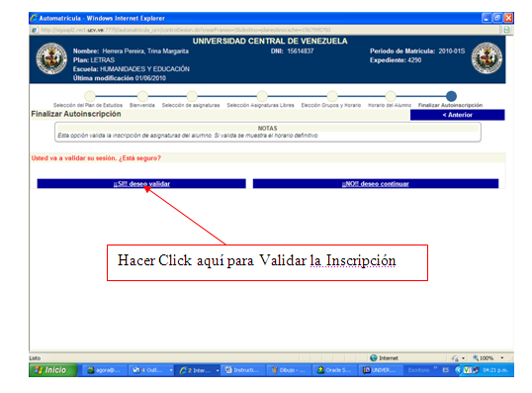Switch to the Dibujo taskbar item

tap(289, 370)
